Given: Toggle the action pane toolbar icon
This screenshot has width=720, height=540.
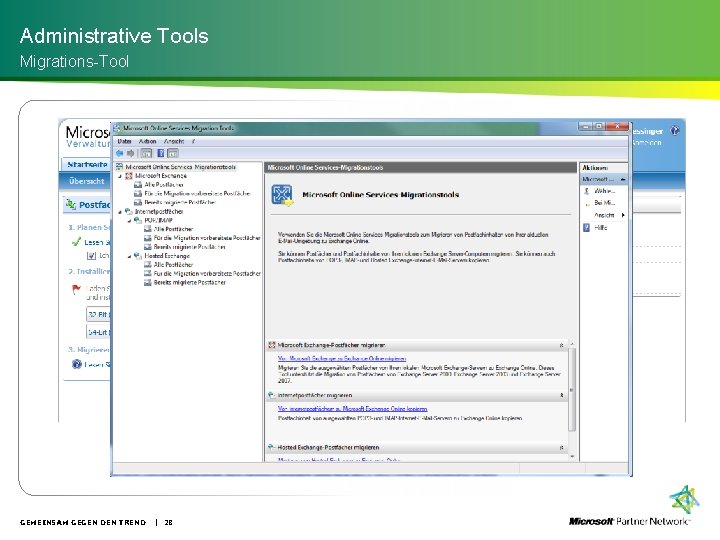Looking at the screenshot, I should 173,153.
